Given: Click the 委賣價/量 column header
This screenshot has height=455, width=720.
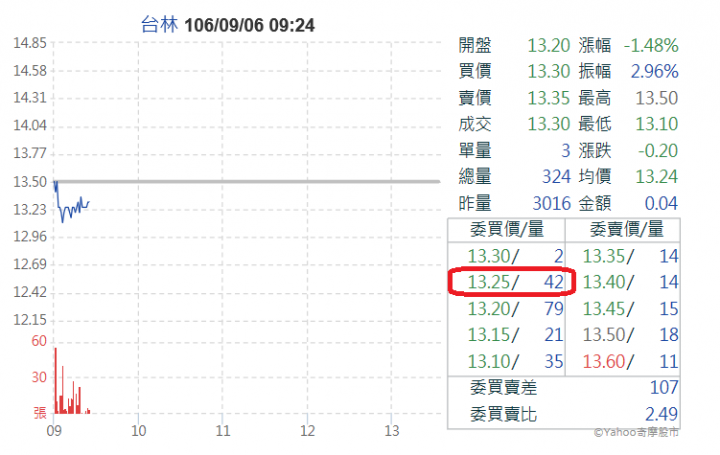Looking at the screenshot, I should (626, 229).
